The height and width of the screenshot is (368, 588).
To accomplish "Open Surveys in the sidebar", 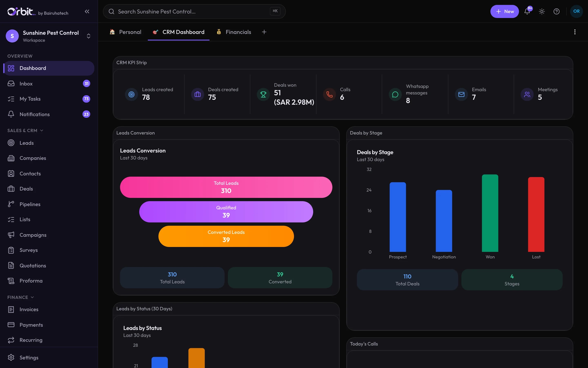I will point(49,250).
